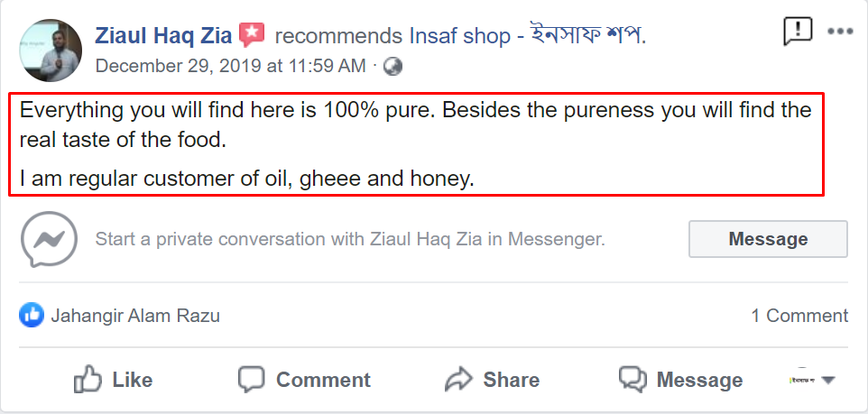Click Message in the bottom action bar
Screen dimensions: 868x414
tap(681, 380)
